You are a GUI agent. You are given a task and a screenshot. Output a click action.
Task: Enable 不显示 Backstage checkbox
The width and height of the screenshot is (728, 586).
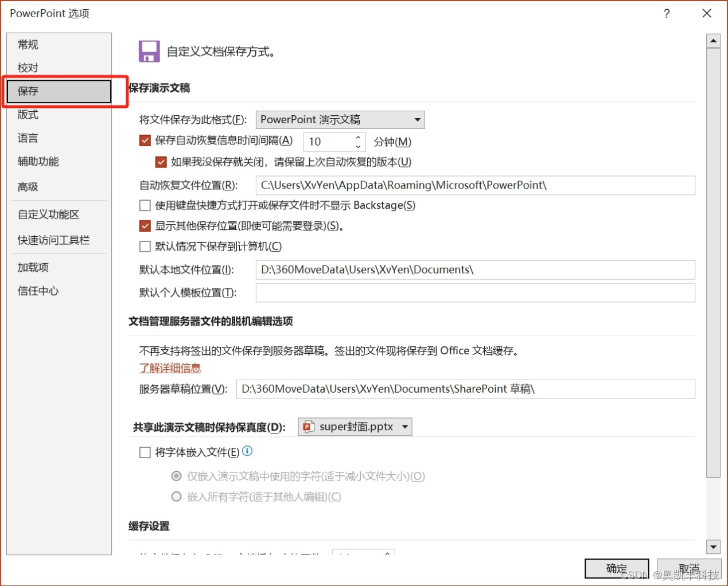(x=145, y=205)
